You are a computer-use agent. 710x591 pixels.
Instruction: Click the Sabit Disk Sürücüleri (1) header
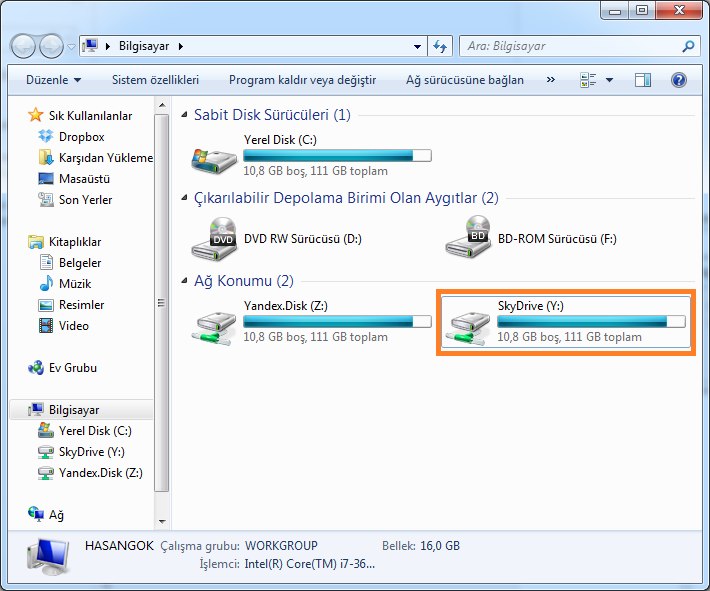[272, 115]
